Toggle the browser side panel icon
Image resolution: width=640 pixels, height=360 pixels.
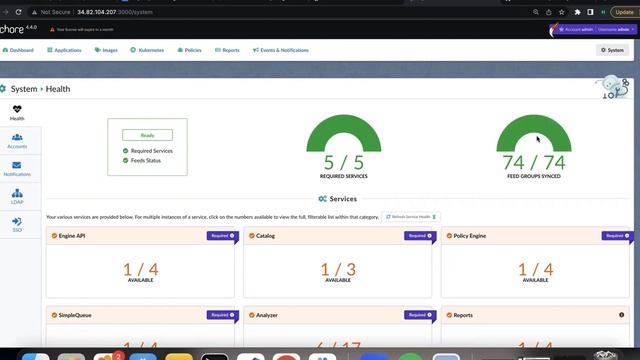(x=590, y=12)
